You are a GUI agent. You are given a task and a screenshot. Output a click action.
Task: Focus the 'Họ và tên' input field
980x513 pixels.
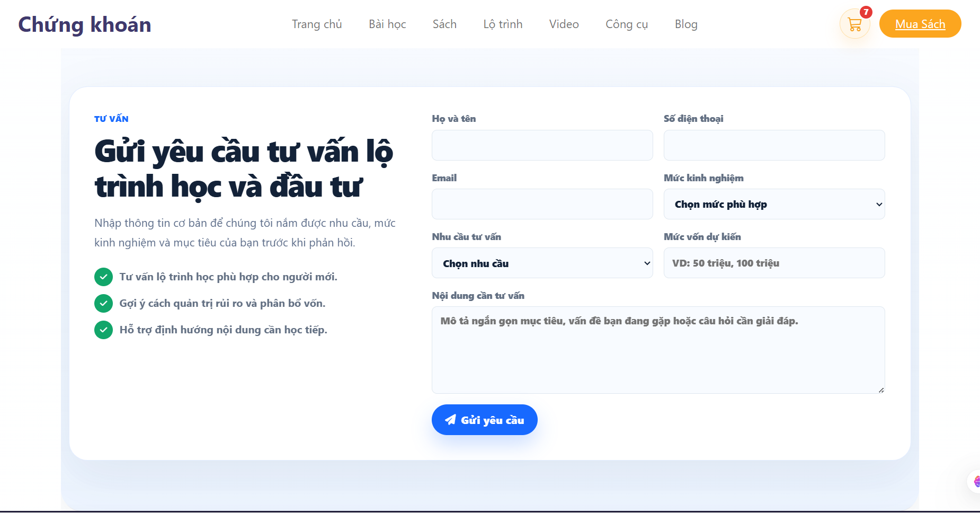click(542, 145)
